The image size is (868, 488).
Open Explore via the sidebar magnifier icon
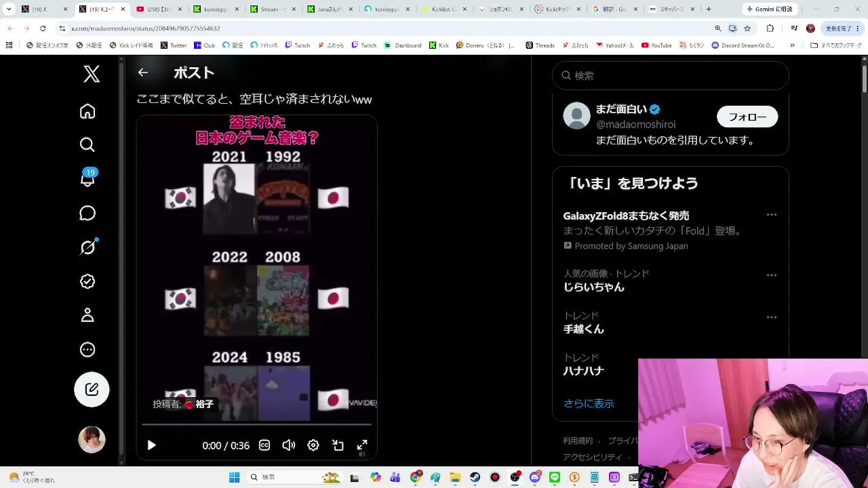pos(87,144)
